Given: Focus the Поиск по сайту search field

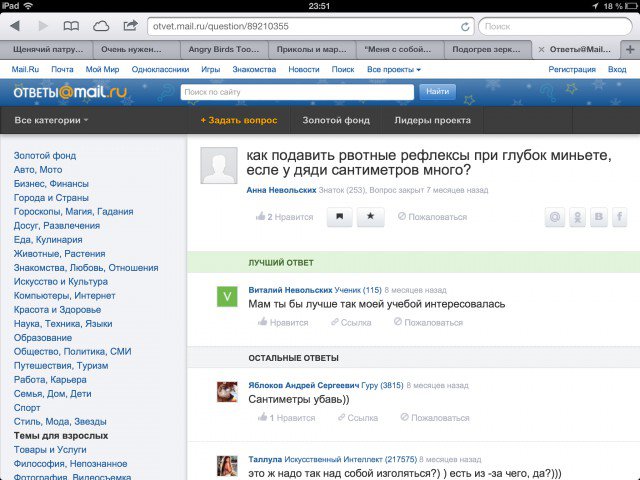Looking at the screenshot, I should pos(297,92).
